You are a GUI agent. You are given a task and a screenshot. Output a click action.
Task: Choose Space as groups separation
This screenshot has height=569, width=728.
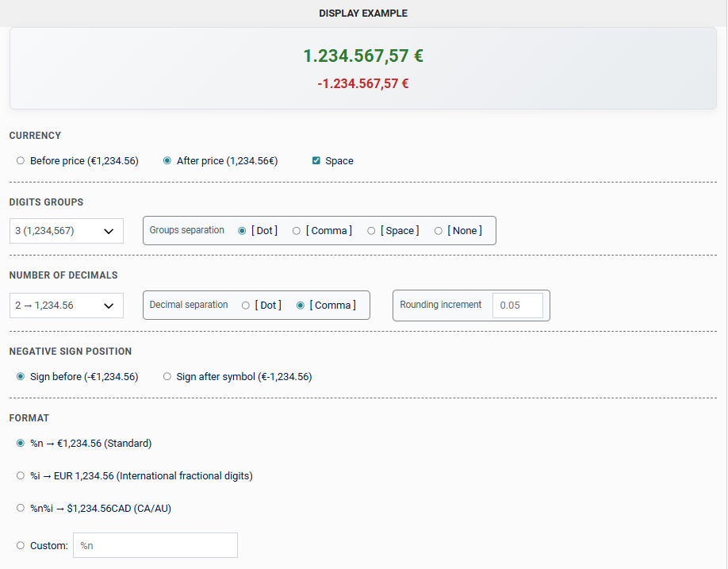pos(371,231)
